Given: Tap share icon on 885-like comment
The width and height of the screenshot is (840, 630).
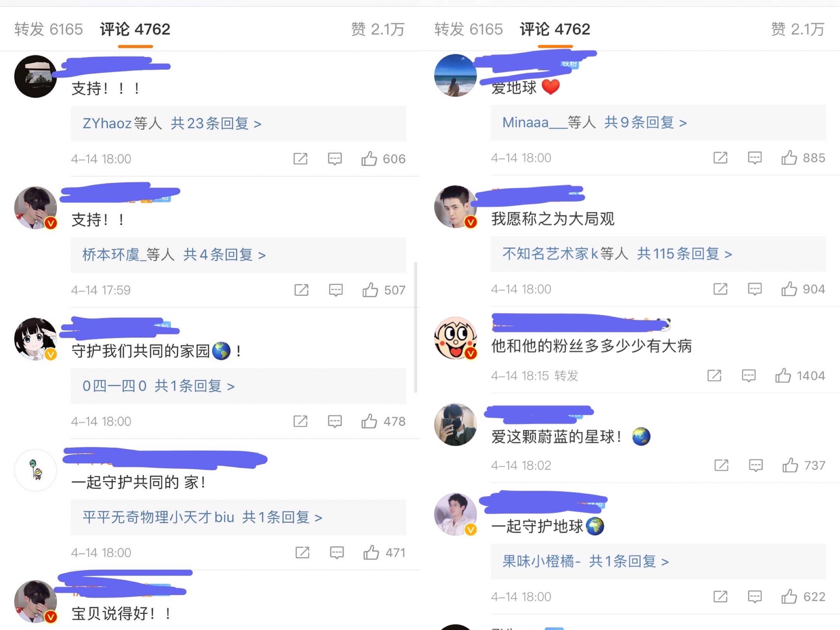Looking at the screenshot, I should click(720, 158).
